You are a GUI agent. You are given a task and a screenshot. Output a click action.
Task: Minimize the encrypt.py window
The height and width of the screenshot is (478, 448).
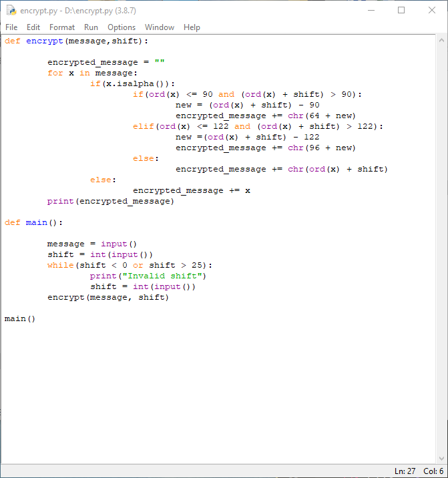point(371,11)
